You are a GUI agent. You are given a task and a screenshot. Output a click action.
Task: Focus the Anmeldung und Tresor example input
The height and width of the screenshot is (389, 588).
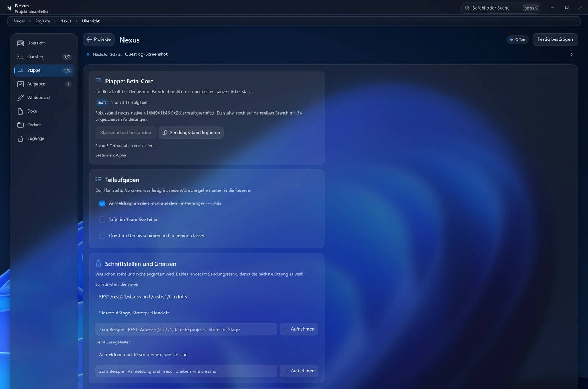(186, 371)
